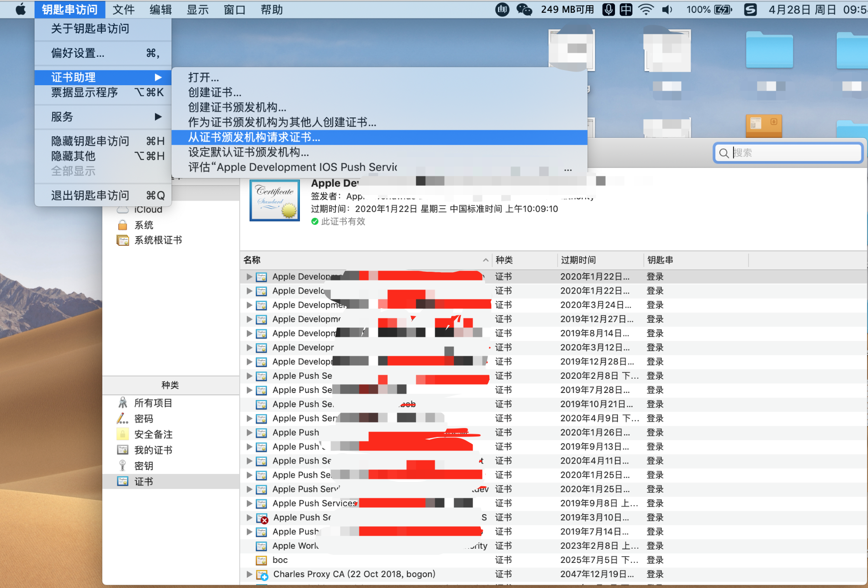Click the Apple logo menu icon

point(20,9)
